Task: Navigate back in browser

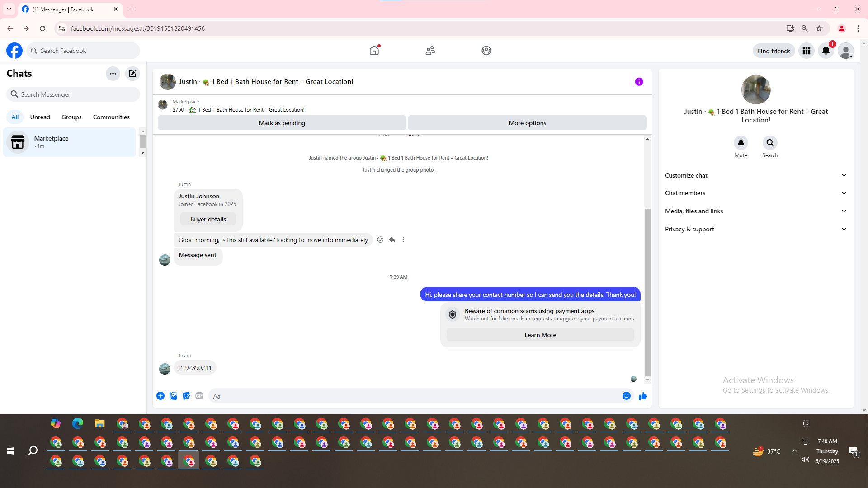Action: coord(10,28)
